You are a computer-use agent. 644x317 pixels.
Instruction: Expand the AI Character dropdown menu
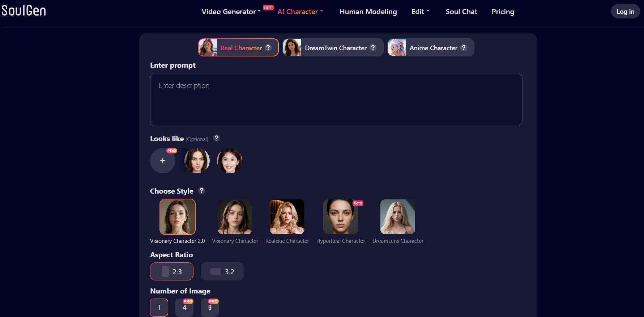[300, 12]
